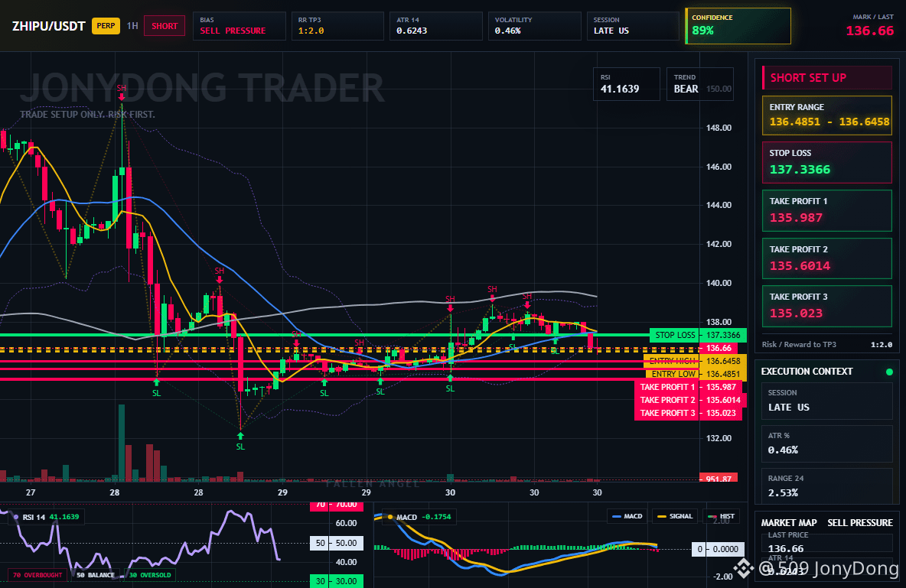Click the 30 OVERSOLD legend tag
Image resolution: width=906 pixels, height=588 pixels.
pyautogui.click(x=150, y=575)
